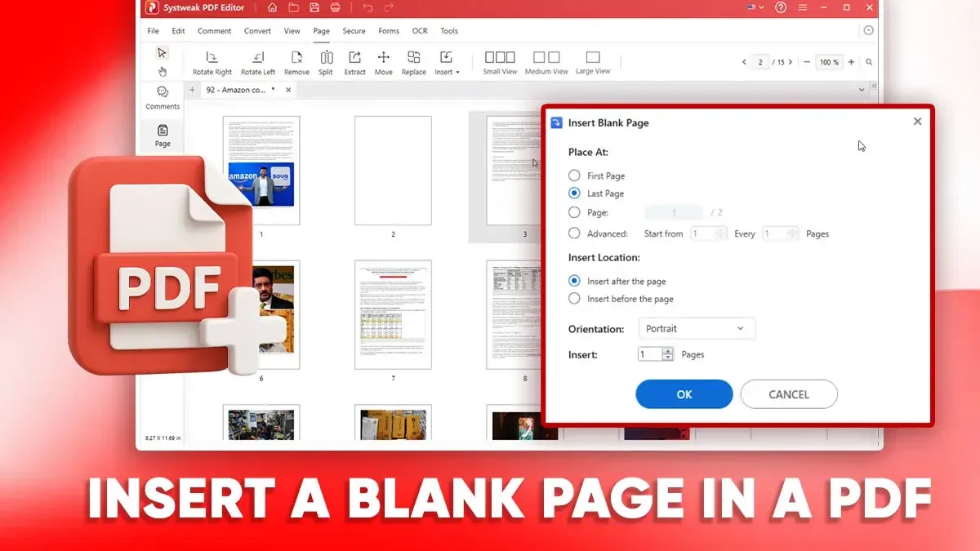The height and width of the screenshot is (551, 980).
Task: Close the Insert Blank Page dialog
Action: coord(917,121)
